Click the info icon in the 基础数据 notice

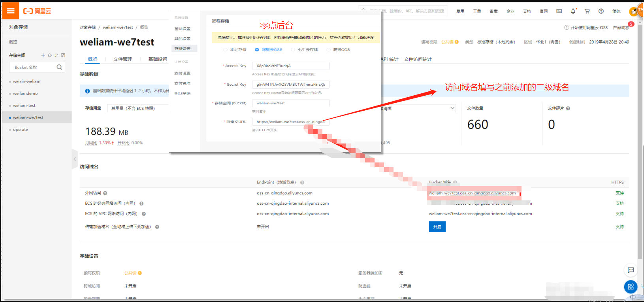pos(87,91)
